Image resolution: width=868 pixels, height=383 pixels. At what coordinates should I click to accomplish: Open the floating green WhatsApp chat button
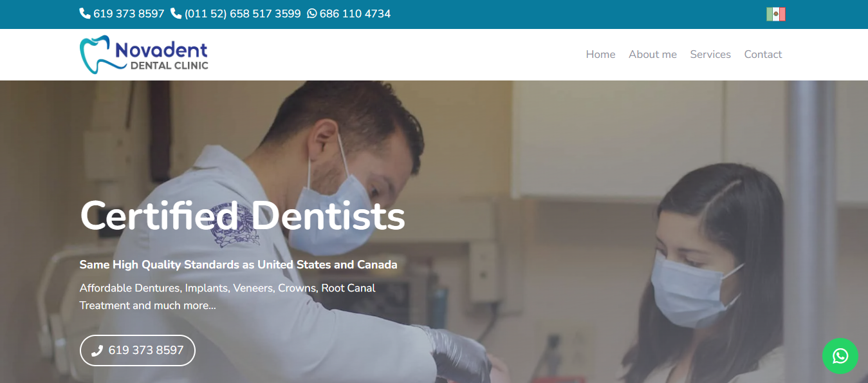click(840, 355)
